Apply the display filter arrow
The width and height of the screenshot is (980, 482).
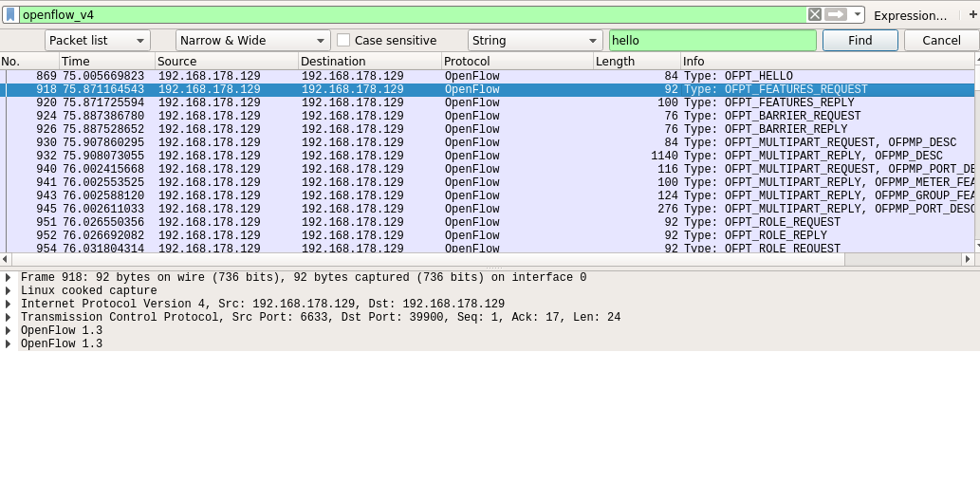[x=836, y=15]
